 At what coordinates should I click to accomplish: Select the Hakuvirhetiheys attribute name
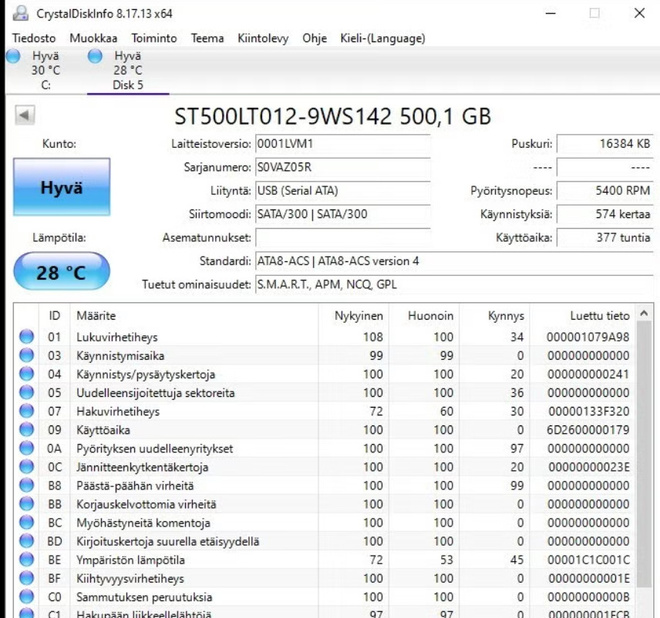point(118,412)
